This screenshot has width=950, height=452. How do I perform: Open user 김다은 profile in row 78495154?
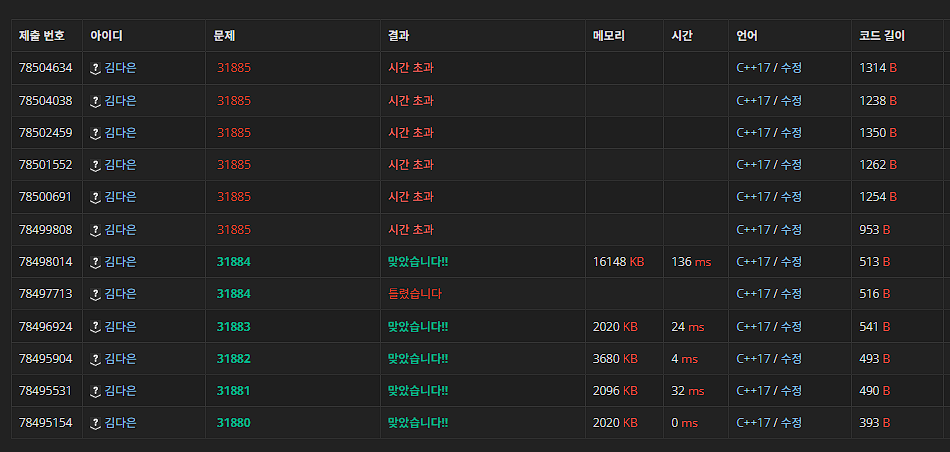[121, 423]
